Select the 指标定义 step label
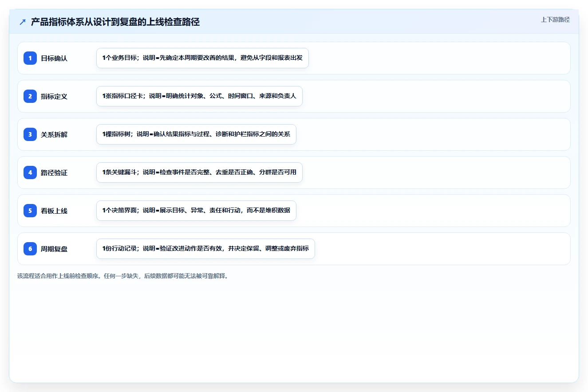This screenshot has height=392, width=588. (54, 96)
